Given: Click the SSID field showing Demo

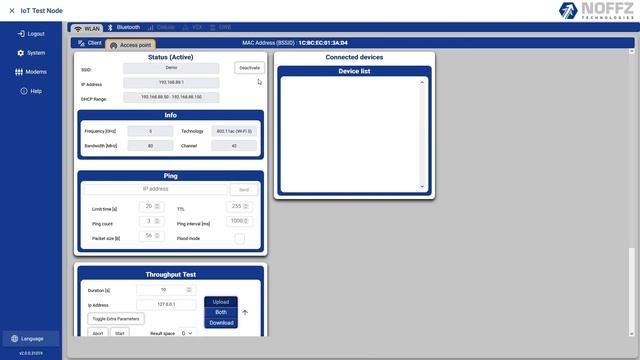Looking at the screenshot, I should pyautogui.click(x=171, y=68).
